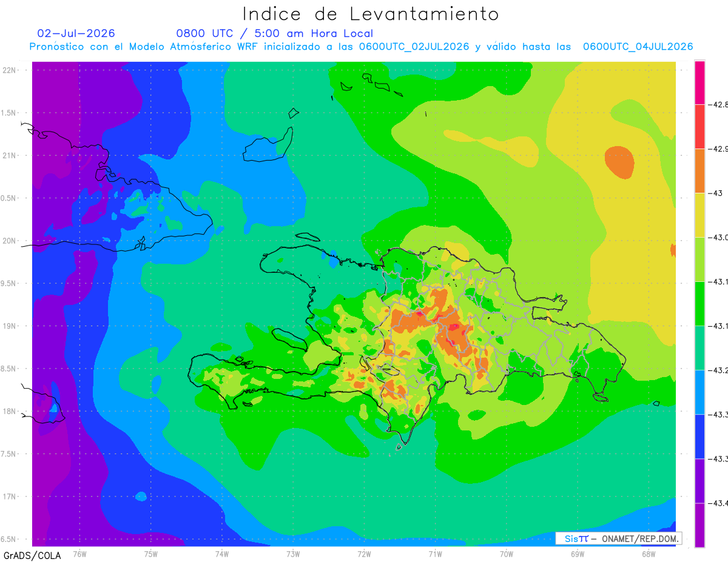The height and width of the screenshot is (562, 728).
Task: Click the '19N' latitude label
Action: pos(9,326)
